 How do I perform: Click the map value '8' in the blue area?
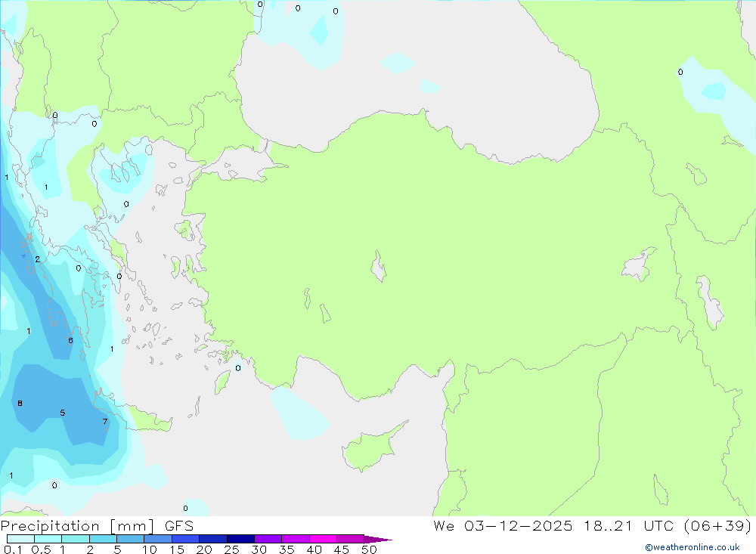pos(20,403)
